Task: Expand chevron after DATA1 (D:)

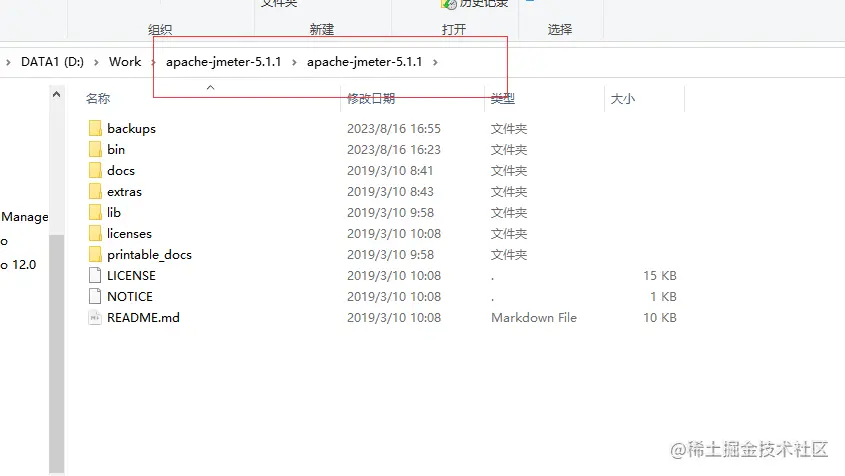Action: click(96, 63)
